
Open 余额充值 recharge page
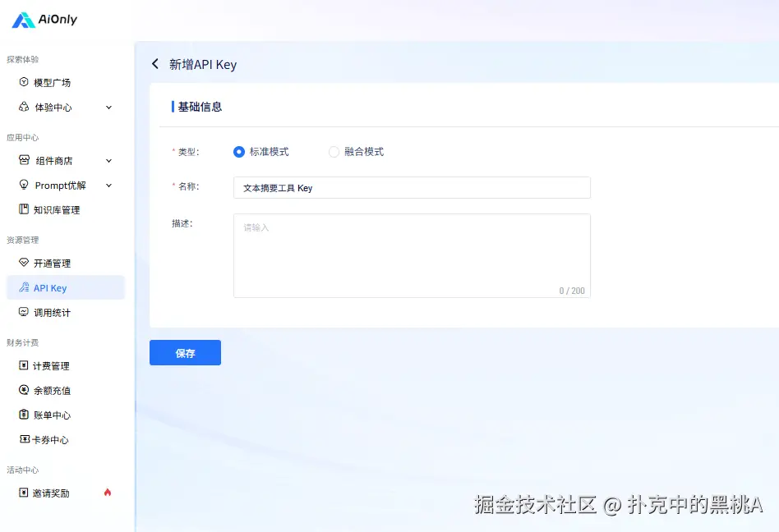click(53, 390)
